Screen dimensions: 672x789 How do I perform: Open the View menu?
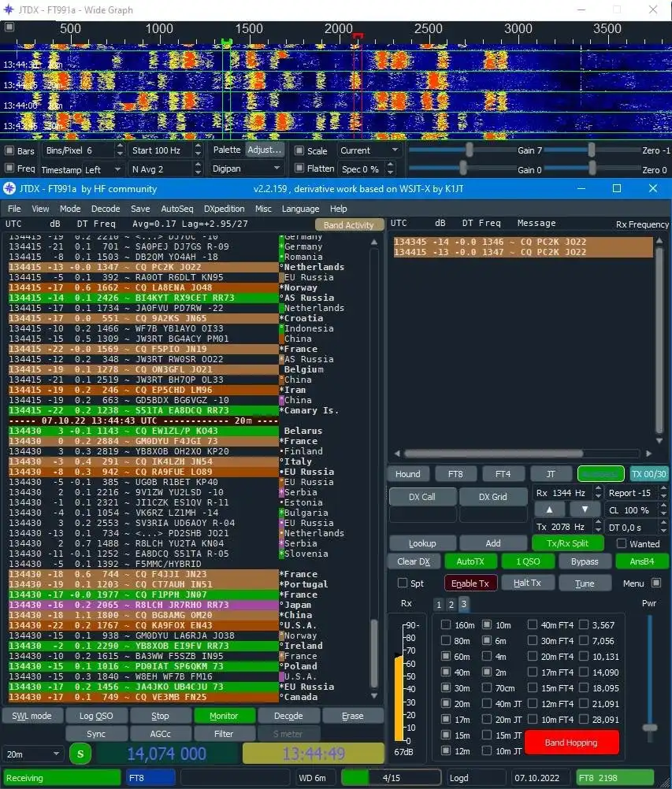point(40,209)
